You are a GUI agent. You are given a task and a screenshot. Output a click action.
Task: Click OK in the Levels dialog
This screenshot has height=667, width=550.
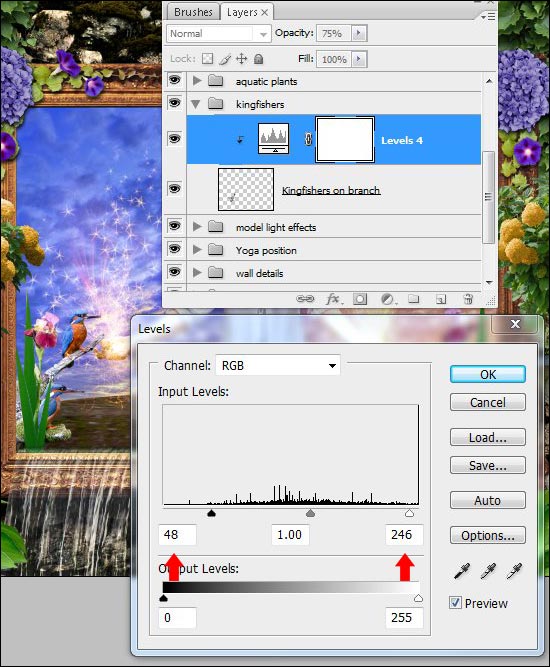(487, 374)
